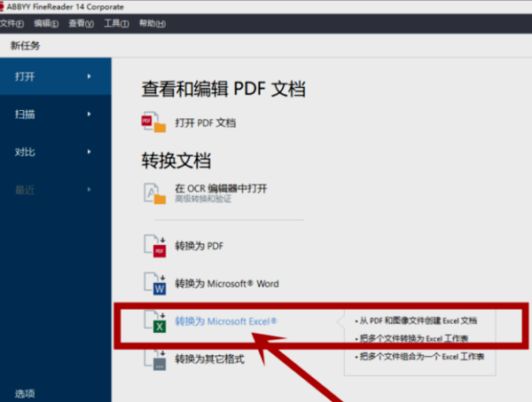The height and width of the screenshot is (402, 532).
Task: Click 转换为 Microsoft Word link
Action: pos(227,283)
